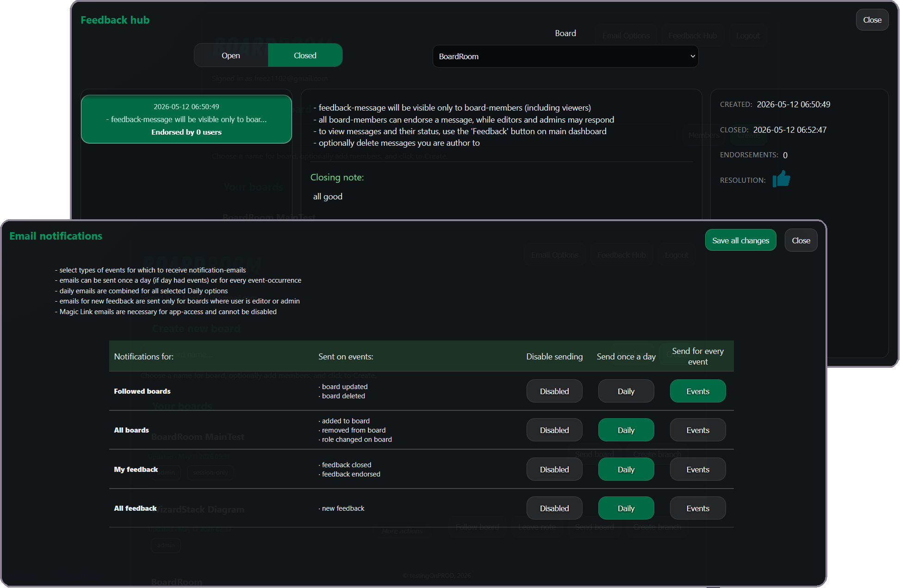This screenshot has width=900, height=588.
Task: Close the Email notifications dialog
Action: (x=801, y=241)
